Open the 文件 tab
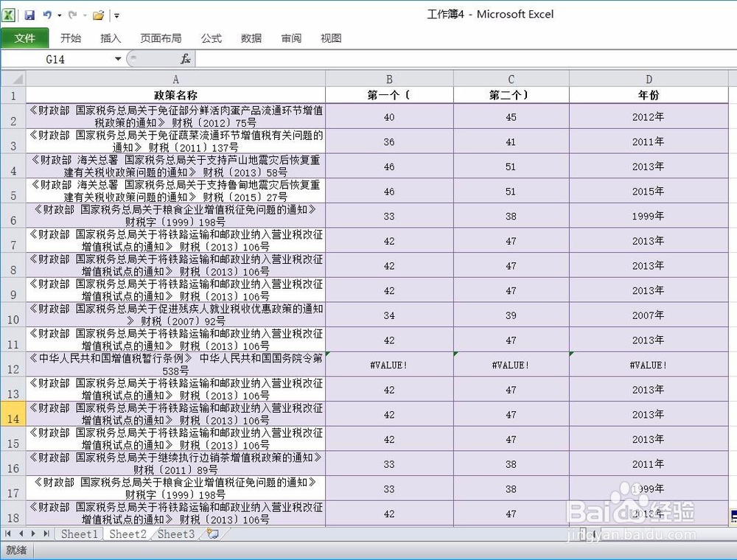Screen dimensions: 737x560 [x=24, y=38]
